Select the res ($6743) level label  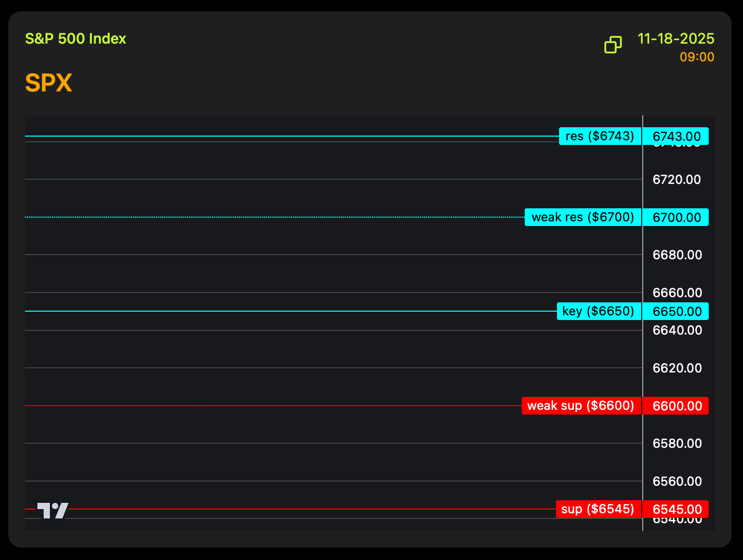600,136
